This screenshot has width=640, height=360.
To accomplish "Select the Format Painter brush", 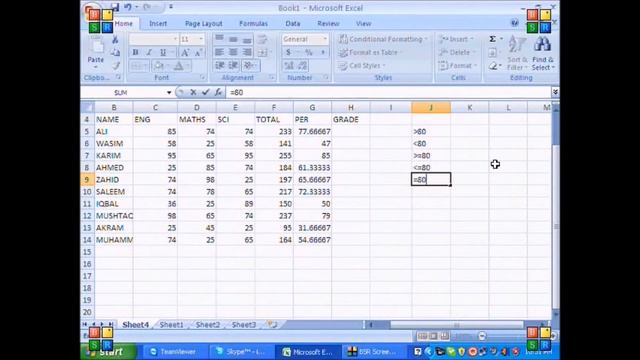I will [x=116, y=65].
